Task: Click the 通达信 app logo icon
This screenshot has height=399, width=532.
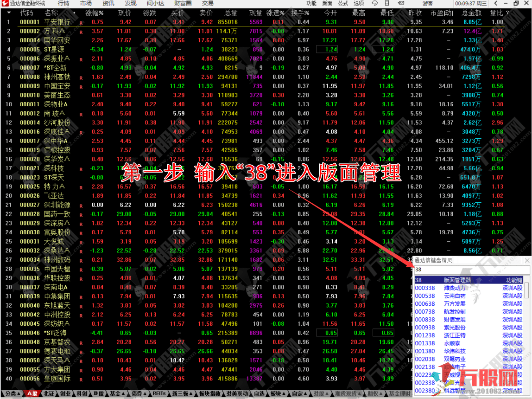Action: (5, 3)
